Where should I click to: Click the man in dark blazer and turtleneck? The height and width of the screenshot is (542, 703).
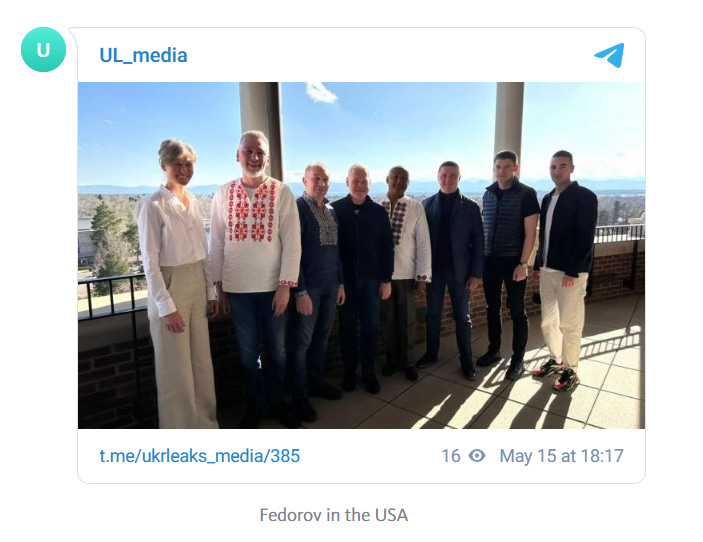[x=452, y=269]
